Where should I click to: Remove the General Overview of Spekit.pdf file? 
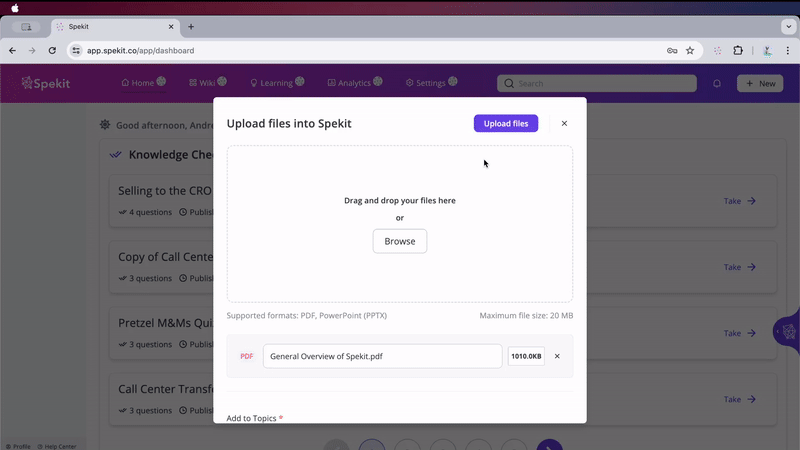[x=557, y=356]
